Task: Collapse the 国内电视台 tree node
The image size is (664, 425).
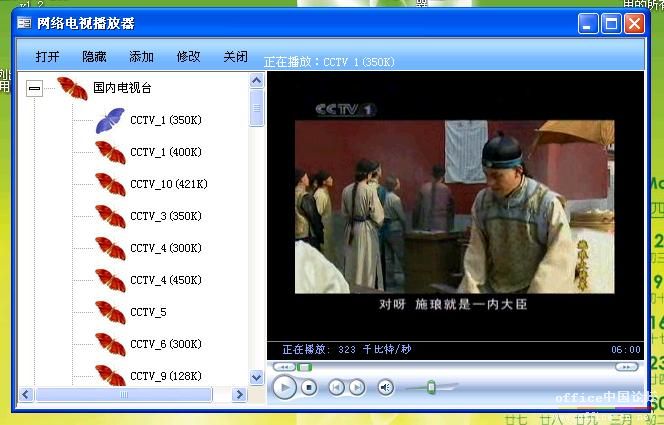Action: pos(34,88)
